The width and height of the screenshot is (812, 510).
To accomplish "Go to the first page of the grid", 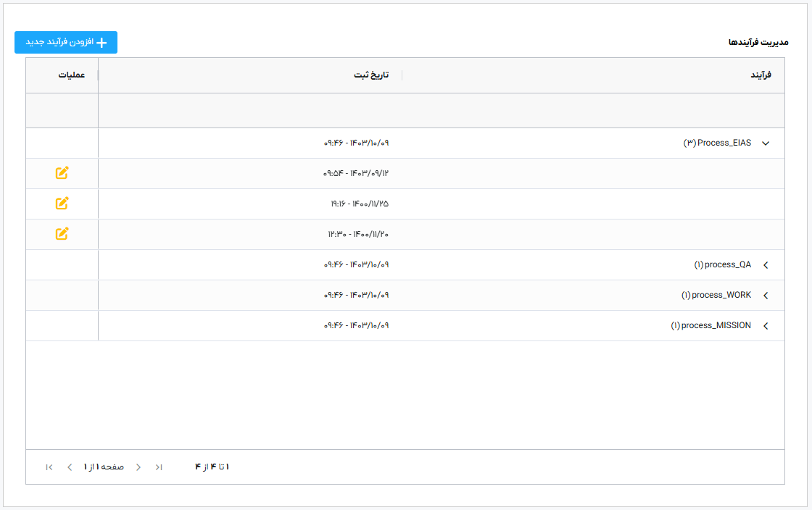I will [159, 467].
